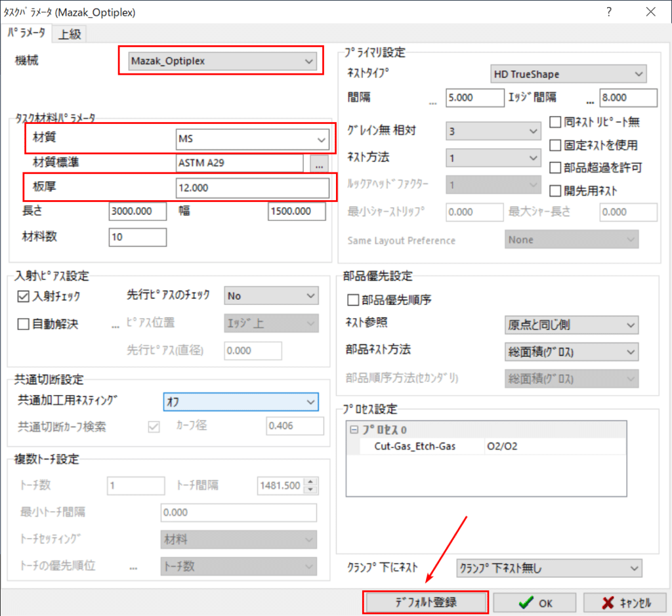Viewport: 672px width, 616px height.
Task: Open the 部品ネスト方法 総面積(グロス) dropdown
Action: tap(572, 352)
